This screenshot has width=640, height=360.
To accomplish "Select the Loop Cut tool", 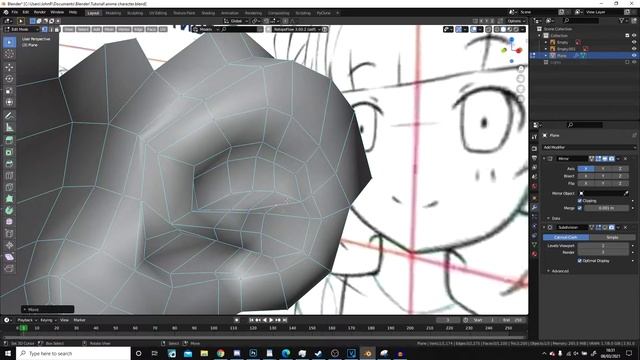I will pos(9,176).
